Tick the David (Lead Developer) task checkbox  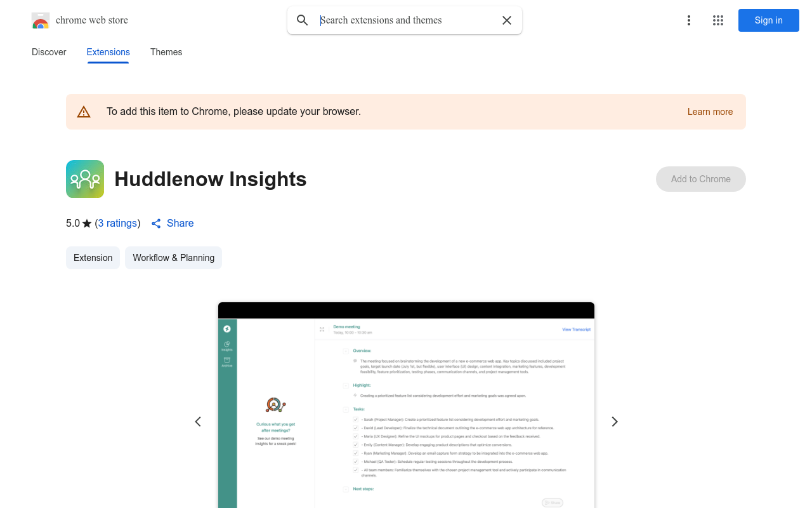(x=356, y=428)
